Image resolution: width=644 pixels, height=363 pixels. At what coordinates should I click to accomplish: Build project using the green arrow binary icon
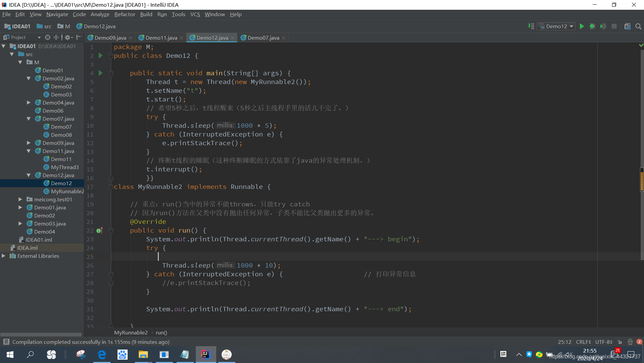[531, 26]
